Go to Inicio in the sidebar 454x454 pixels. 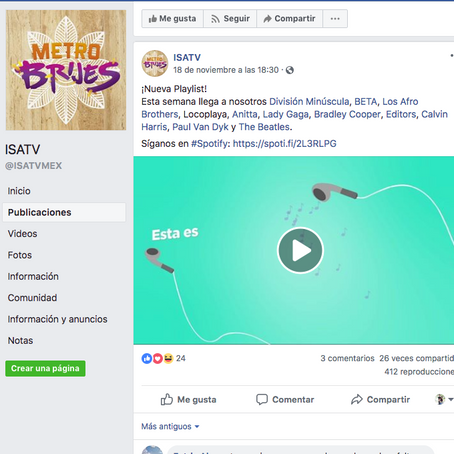pyautogui.click(x=19, y=191)
